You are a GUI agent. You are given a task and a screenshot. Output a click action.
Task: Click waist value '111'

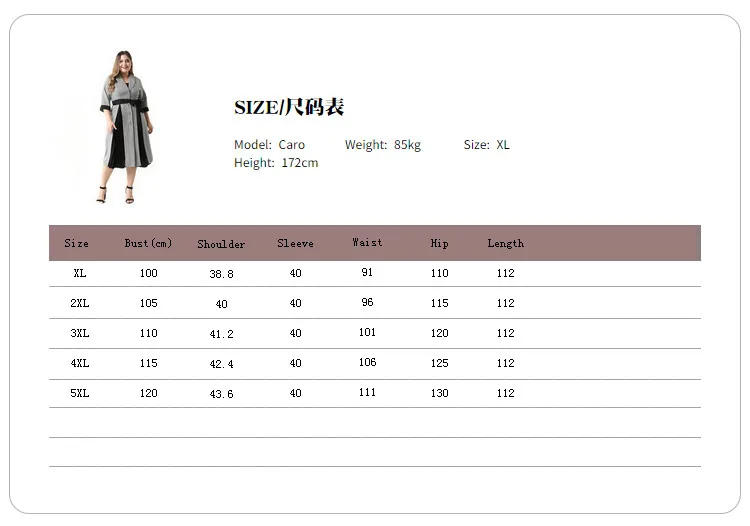367,393
